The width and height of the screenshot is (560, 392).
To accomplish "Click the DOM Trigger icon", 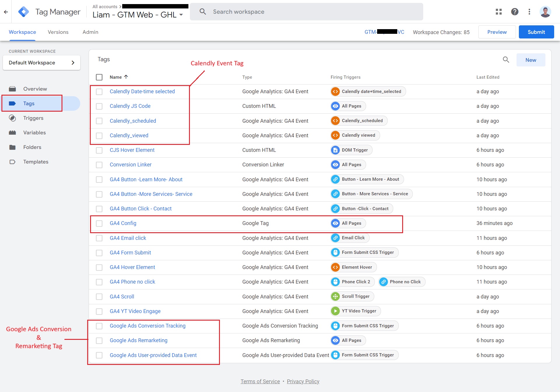I will pos(335,150).
